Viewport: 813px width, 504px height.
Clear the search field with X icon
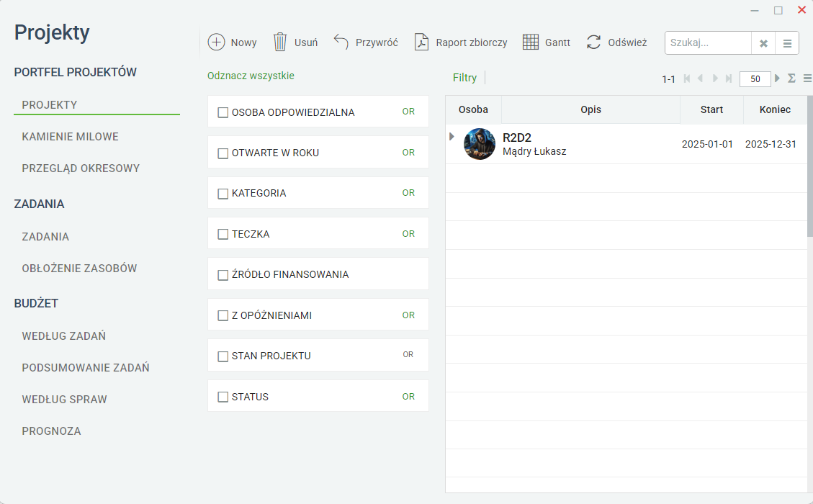[763, 43]
